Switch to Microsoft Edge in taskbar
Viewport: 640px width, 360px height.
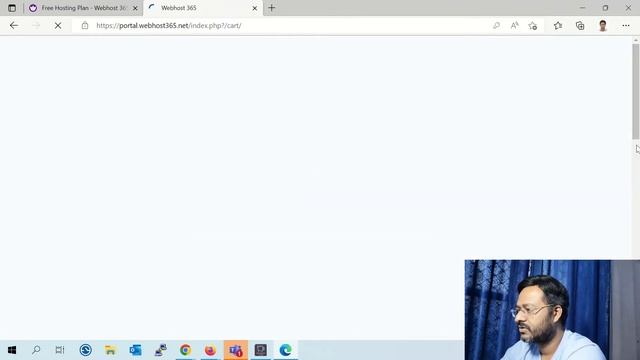tap(286, 350)
